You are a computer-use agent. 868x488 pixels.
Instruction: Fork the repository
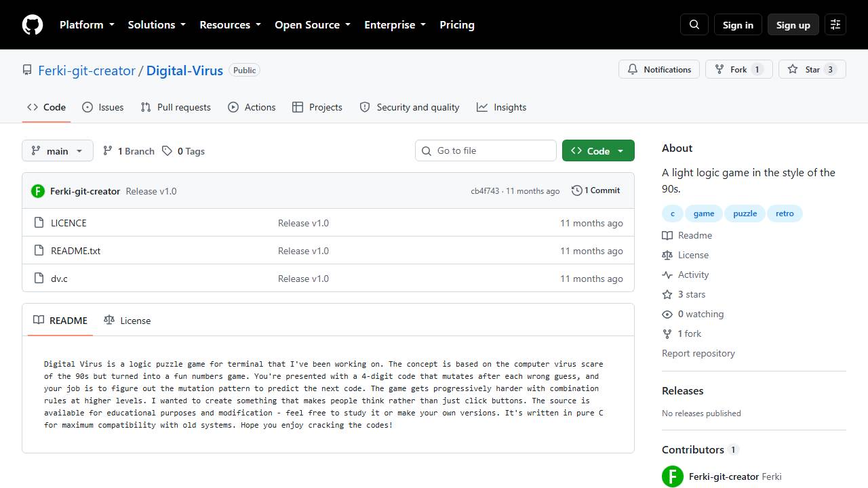[x=739, y=69]
